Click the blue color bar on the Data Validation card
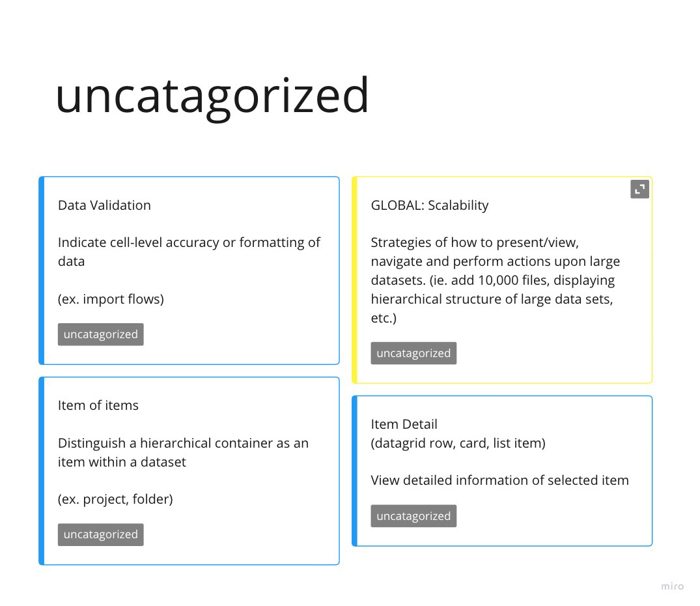Viewport: 700px width, 606px height. click(x=42, y=270)
